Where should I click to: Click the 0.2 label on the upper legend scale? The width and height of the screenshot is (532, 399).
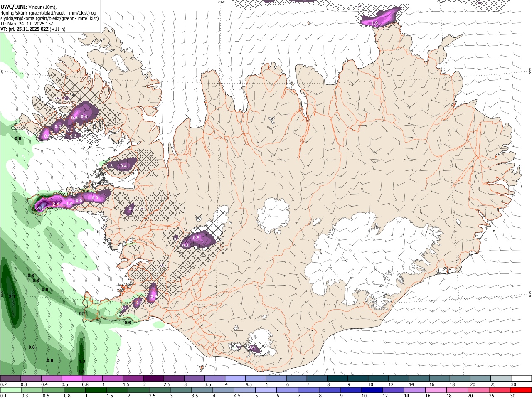click(x=4, y=384)
